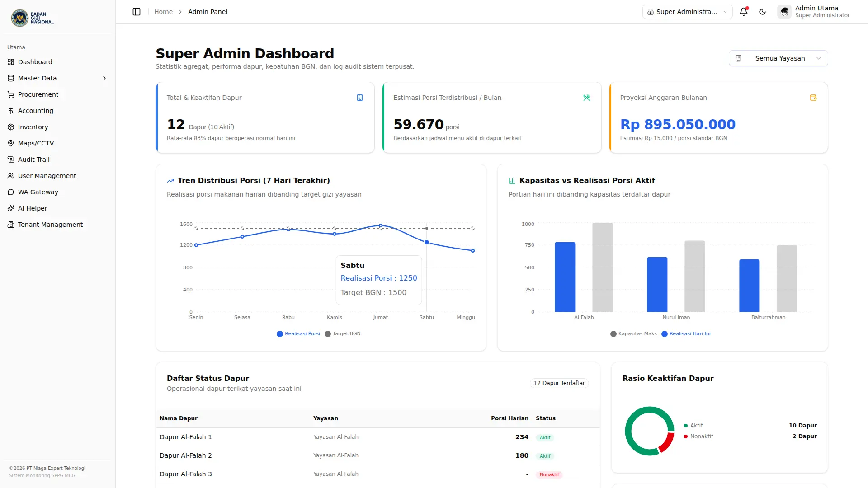Open the AI Helper page

pos(32,208)
